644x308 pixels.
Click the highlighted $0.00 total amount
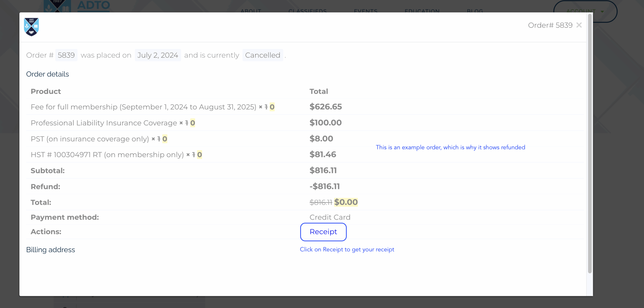[346, 202]
